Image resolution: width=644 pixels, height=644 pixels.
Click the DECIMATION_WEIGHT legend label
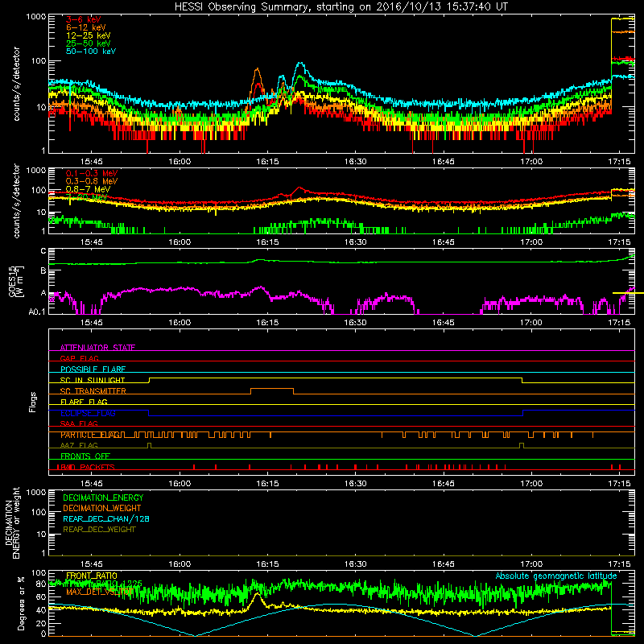tap(102, 508)
